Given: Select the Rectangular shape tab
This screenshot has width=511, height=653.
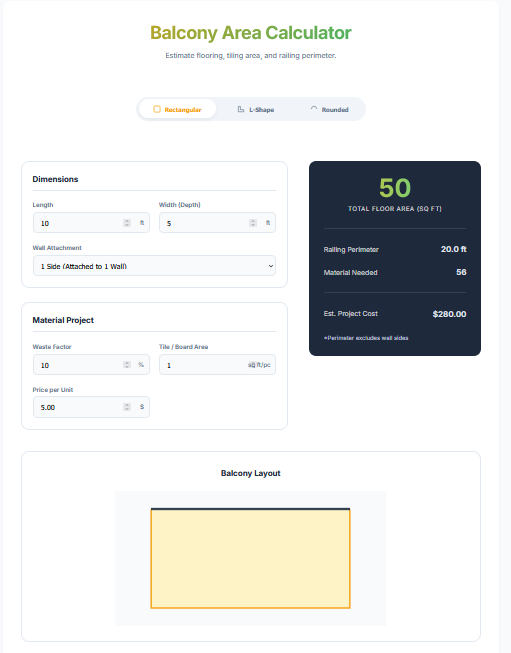Looking at the screenshot, I should point(177,109).
